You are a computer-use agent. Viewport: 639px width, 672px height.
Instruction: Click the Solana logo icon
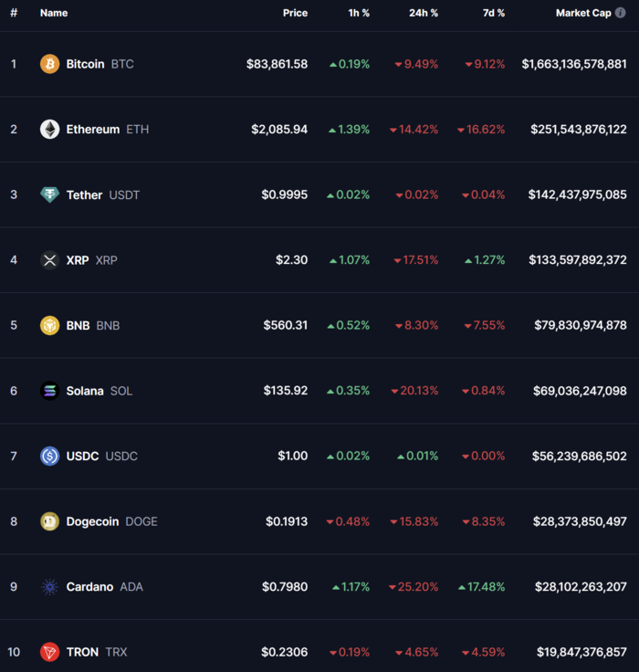(x=49, y=391)
